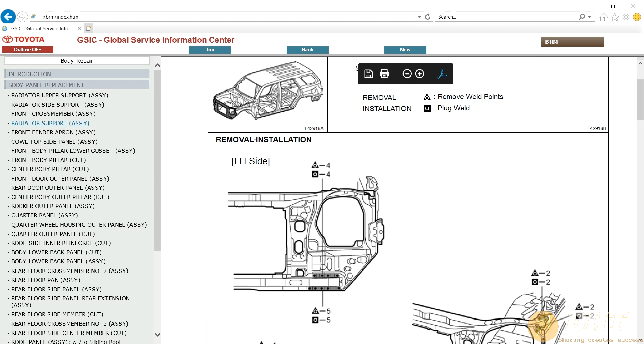644x344 pixels.
Task: Save the diagram using the floppy disk icon
Action: [x=368, y=73]
